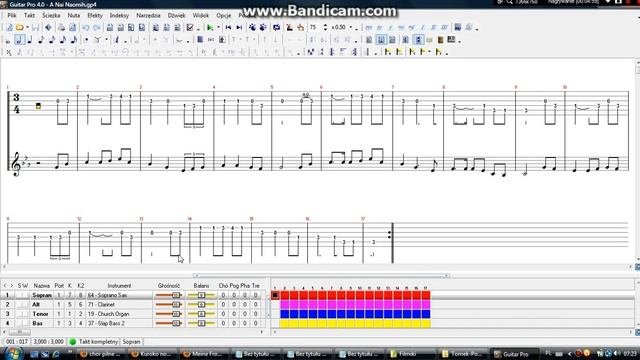This screenshot has height=360, width=640.
Task: Click the metronome icon
Action: point(289,27)
